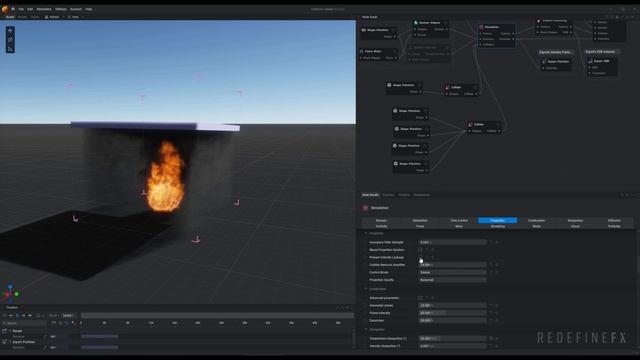640x360 pixels.
Task: Click the lower Collider node icon
Action: point(470,124)
